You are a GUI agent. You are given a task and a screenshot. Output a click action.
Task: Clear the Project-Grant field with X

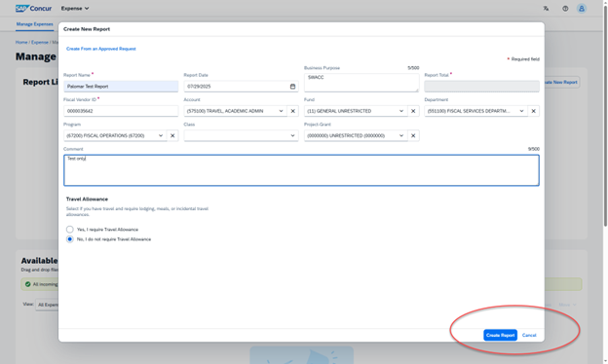[413, 135]
